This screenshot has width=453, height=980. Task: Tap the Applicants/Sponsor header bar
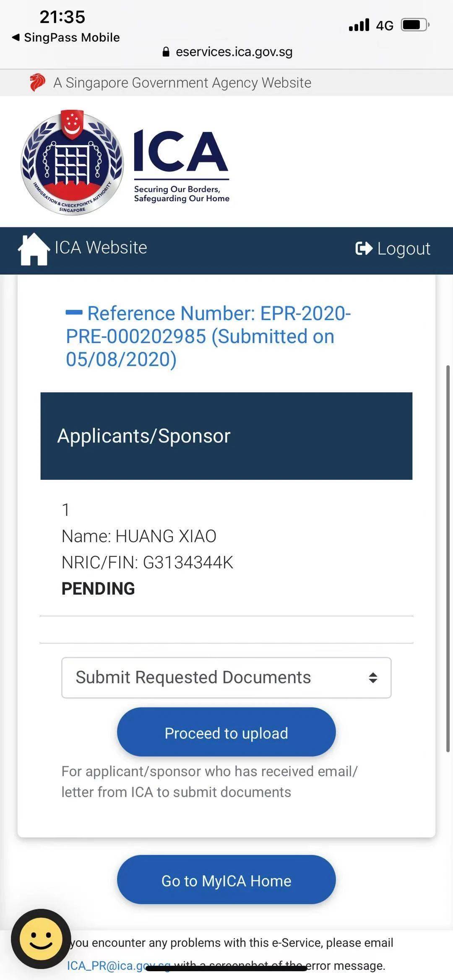pos(226,436)
